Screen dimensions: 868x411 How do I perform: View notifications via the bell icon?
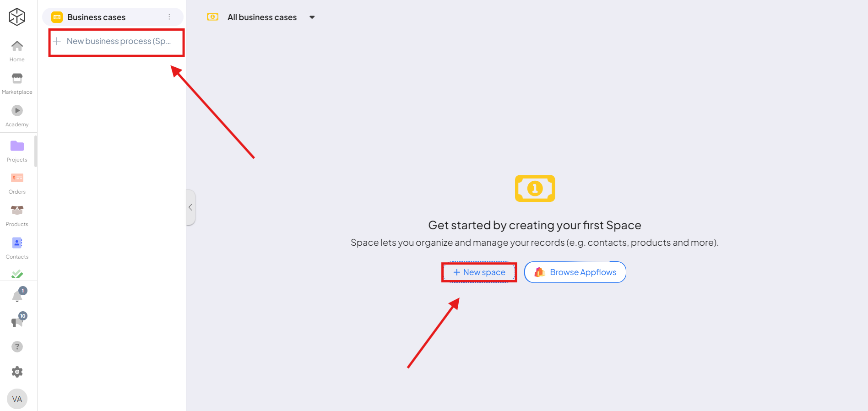[x=17, y=296]
